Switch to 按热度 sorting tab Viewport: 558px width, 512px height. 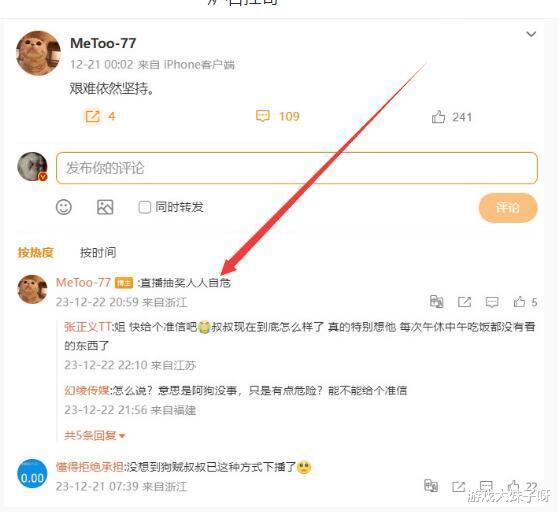click(36, 253)
